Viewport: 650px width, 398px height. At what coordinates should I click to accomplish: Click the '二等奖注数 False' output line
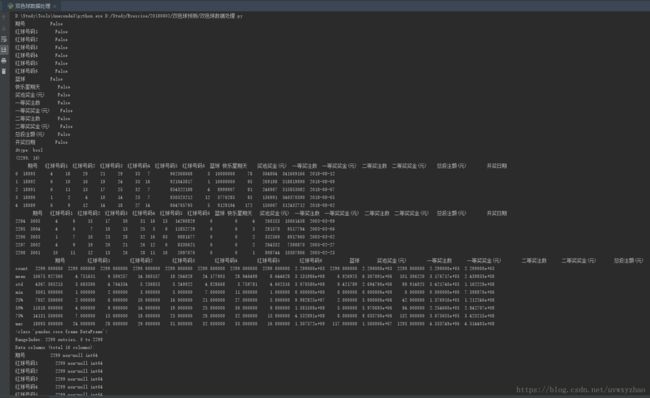click(43, 118)
